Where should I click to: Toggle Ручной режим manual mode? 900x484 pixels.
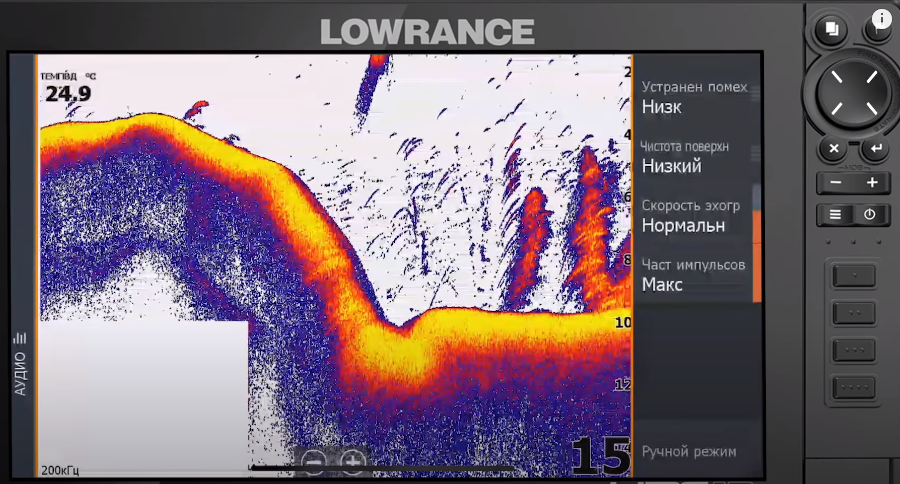coord(689,452)
